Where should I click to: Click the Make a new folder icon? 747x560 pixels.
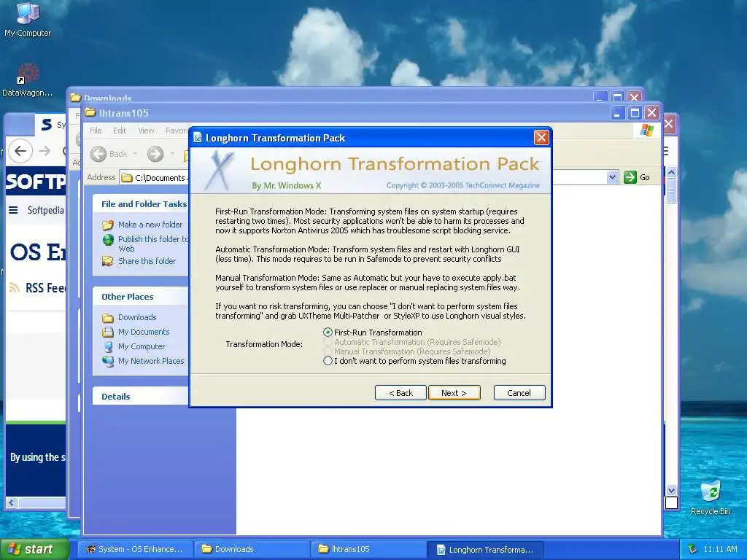108,225
